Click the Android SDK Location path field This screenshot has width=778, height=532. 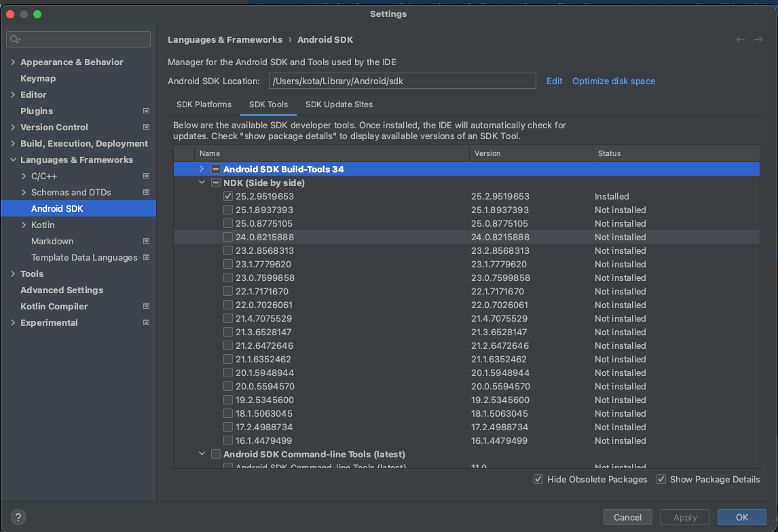point(403,81)
